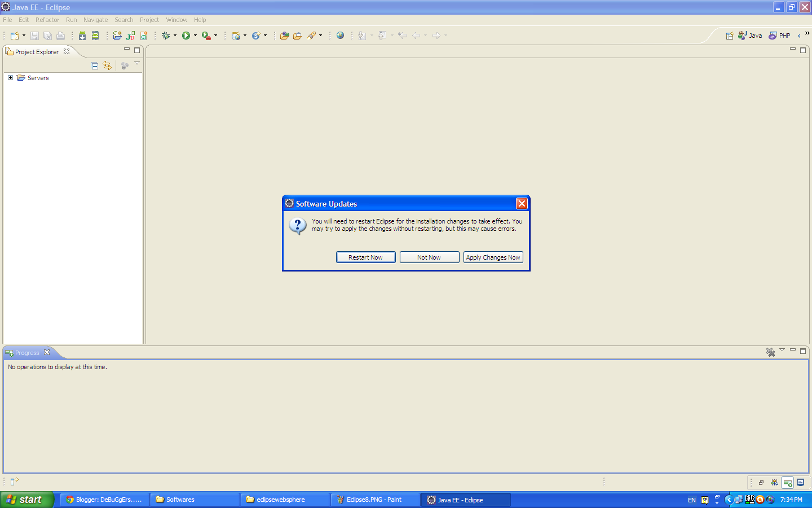Open the Project Explorer view menu triangle

[x=137, y=63]
